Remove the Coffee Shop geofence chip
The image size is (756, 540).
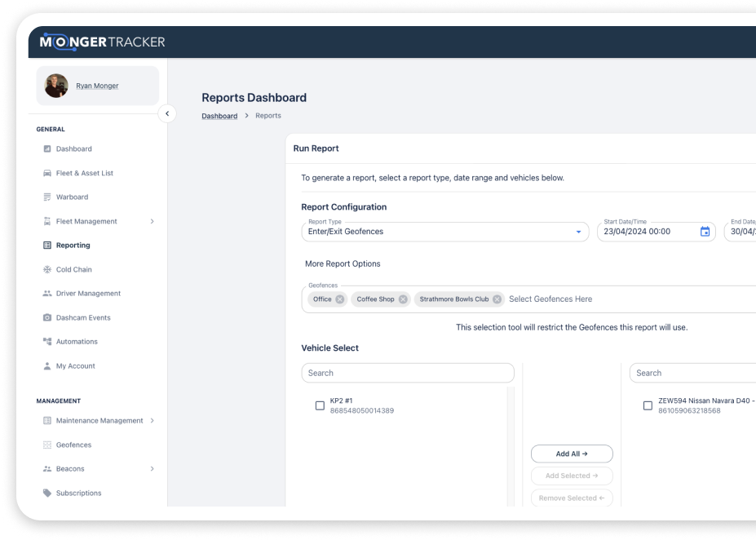403,299
